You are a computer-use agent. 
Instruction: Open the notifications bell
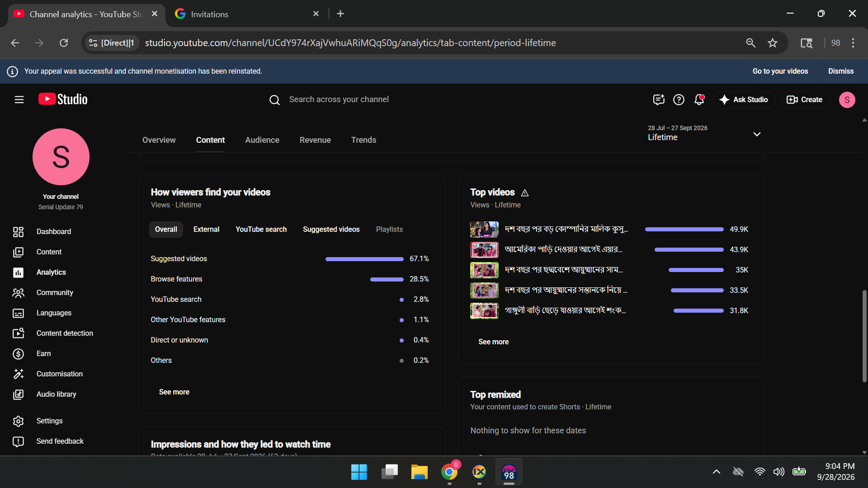coord(699,99)
